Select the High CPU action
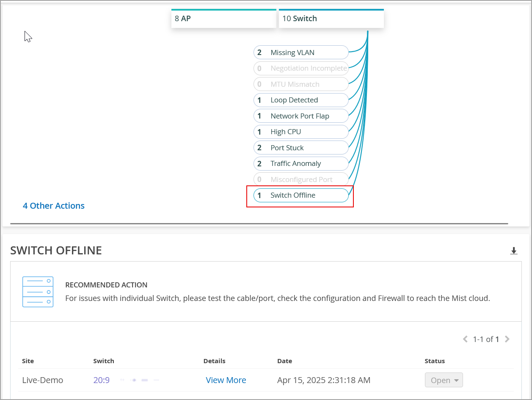The height and width of the screenshot is (400, 532). coord(300,132)
